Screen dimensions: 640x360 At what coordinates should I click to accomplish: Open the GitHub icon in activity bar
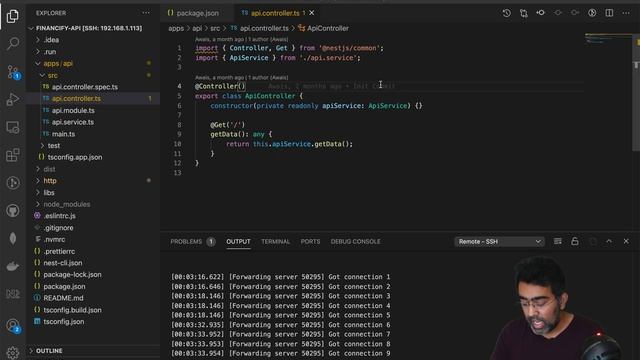click(x=13, y=211)
